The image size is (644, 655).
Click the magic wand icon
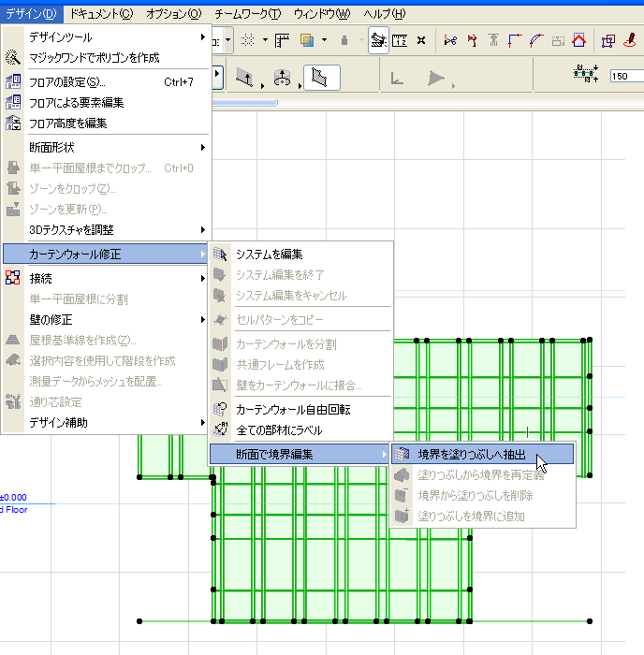click(x=12, y=58)
